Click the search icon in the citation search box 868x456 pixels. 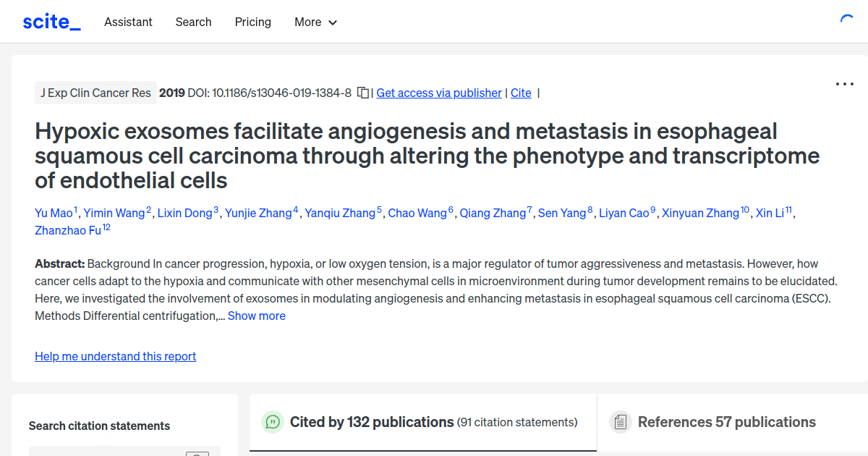197,455
